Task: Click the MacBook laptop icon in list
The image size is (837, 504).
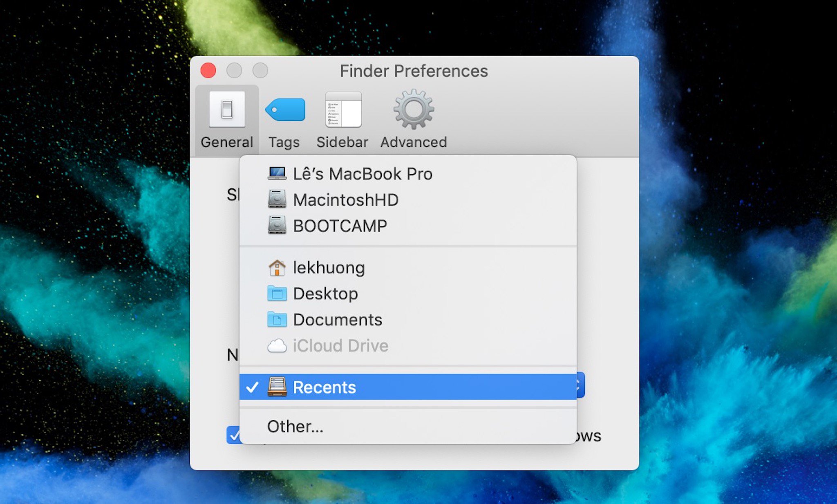Action: [x=277, y=173]
